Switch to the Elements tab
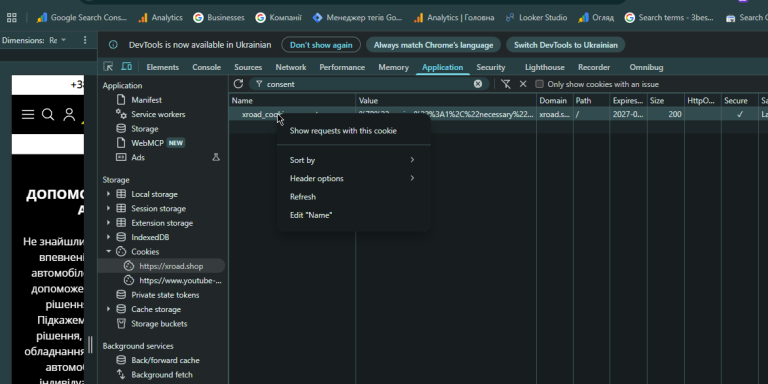This screenshot has width=768, height=384. (163, 67)
